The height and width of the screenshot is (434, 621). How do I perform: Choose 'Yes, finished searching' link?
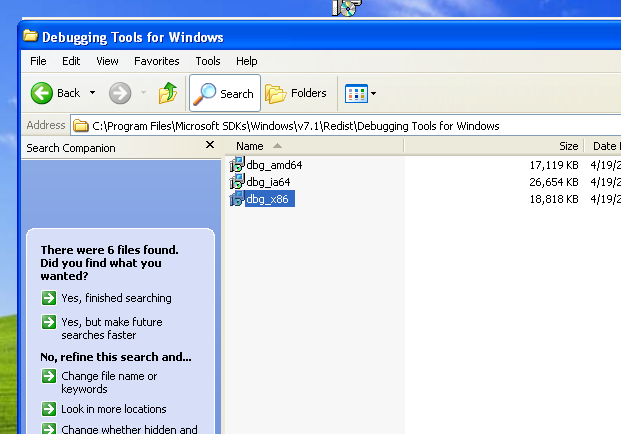click(x=116, y=298)
